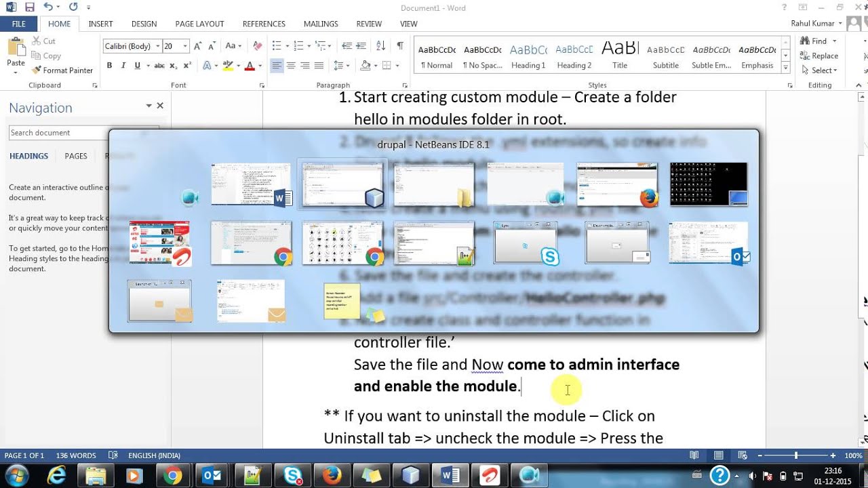Screen dimensions: 868x488
Task: Open the proofing errors indicator in status bar
Action: 113,455
